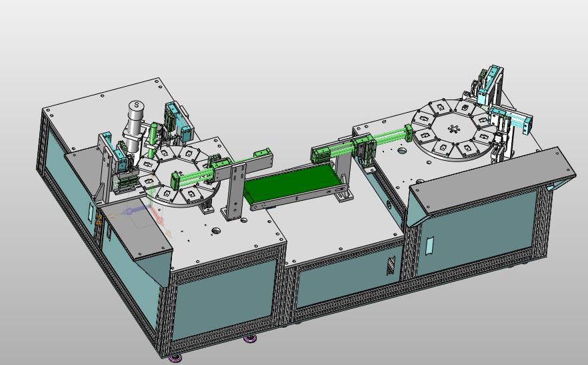Select the green conveyor belt surface
588x365 pixels.
click(x=293, y=185)
